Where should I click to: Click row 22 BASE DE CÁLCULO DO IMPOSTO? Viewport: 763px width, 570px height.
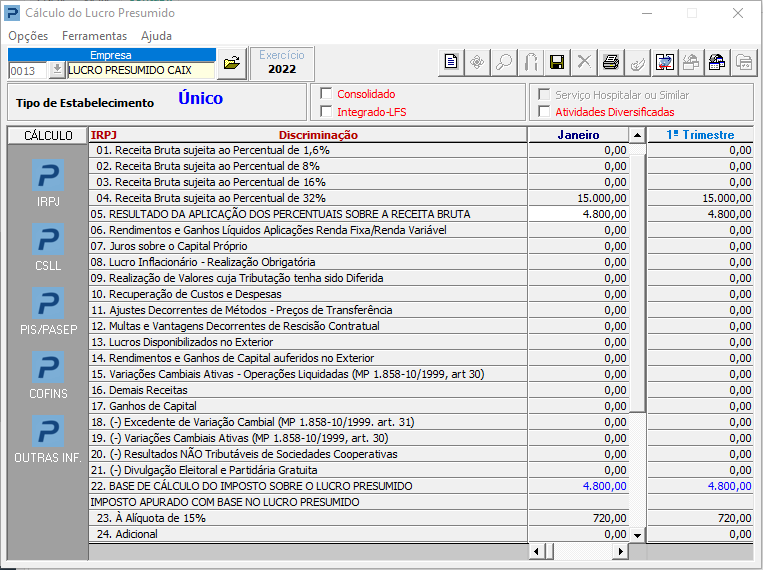point(308,486)
